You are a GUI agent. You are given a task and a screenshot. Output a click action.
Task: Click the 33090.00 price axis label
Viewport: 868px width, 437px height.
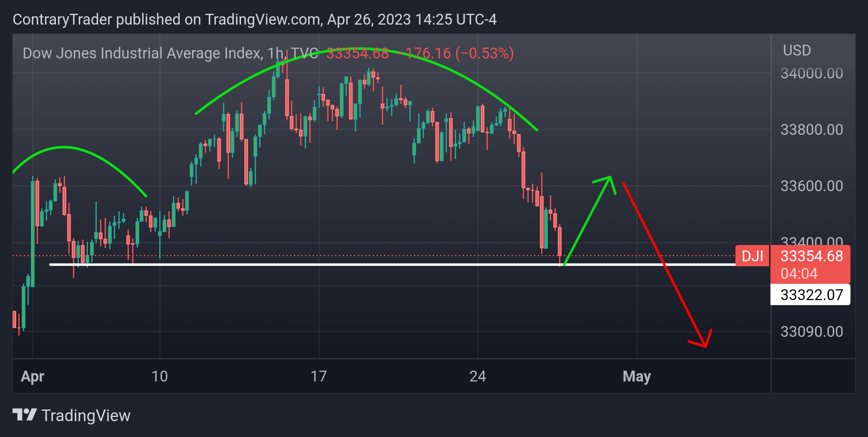point(812,332)
